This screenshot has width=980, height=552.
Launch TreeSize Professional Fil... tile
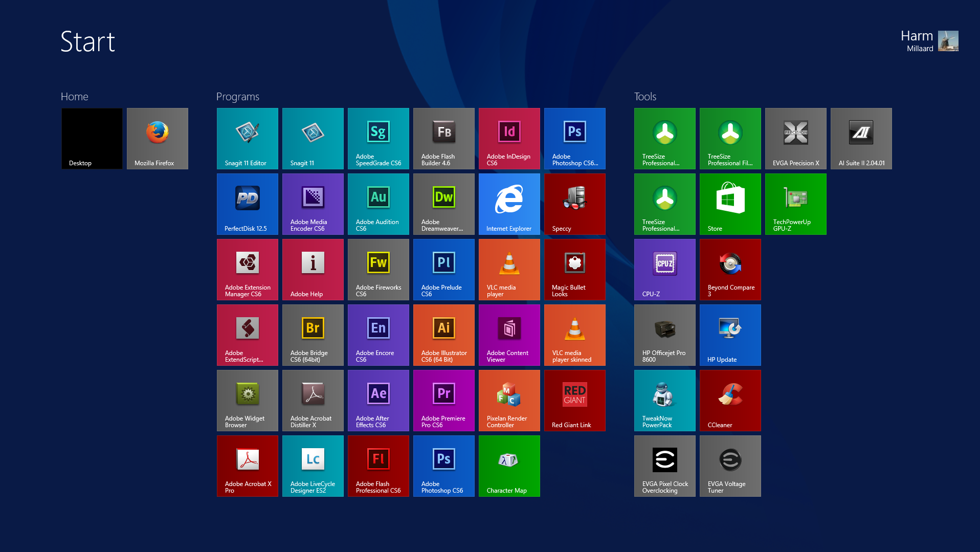point(730,139)
